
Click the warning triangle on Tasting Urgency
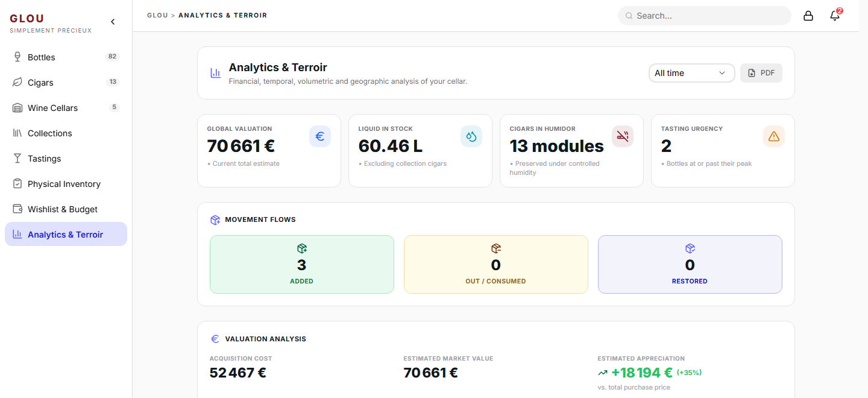pyautogui.click(x=774, y=136)
